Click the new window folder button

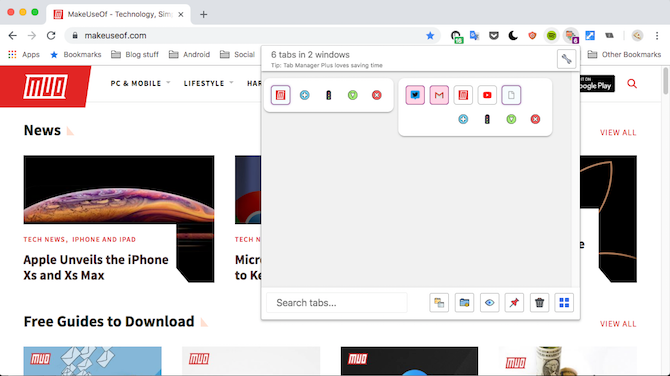pyautogui.click(x=464, y=303)
